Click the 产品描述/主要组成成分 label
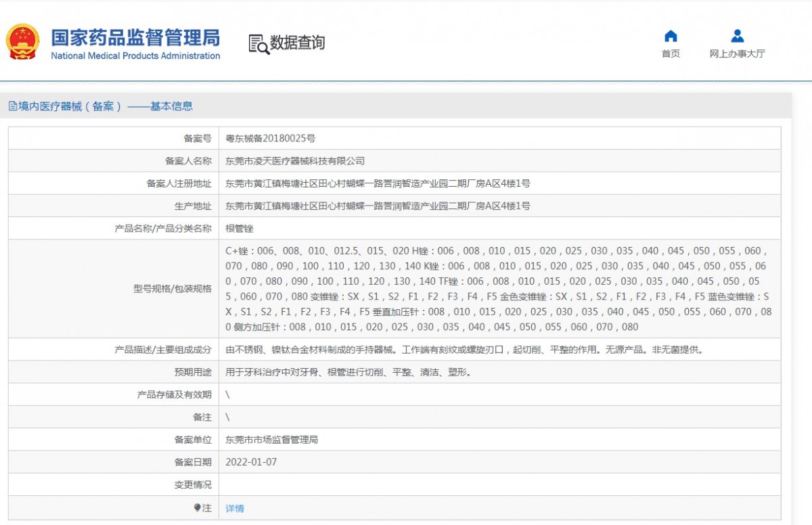812x525 pixels. click(163, 350)
